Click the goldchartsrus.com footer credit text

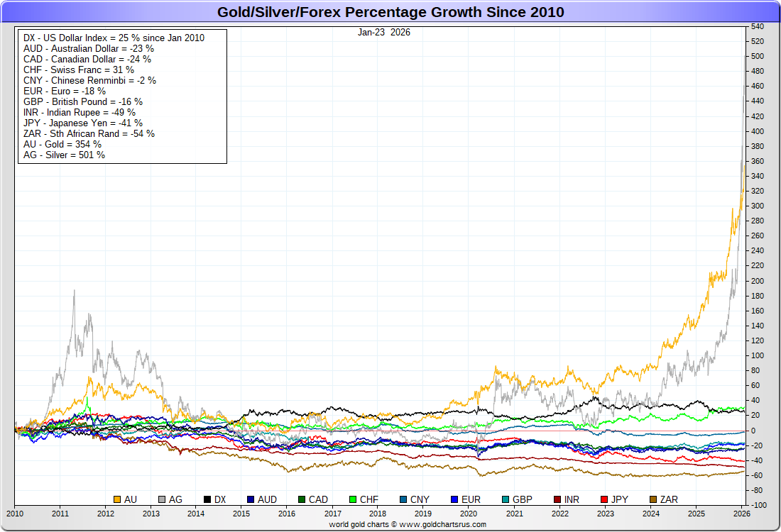407,524
